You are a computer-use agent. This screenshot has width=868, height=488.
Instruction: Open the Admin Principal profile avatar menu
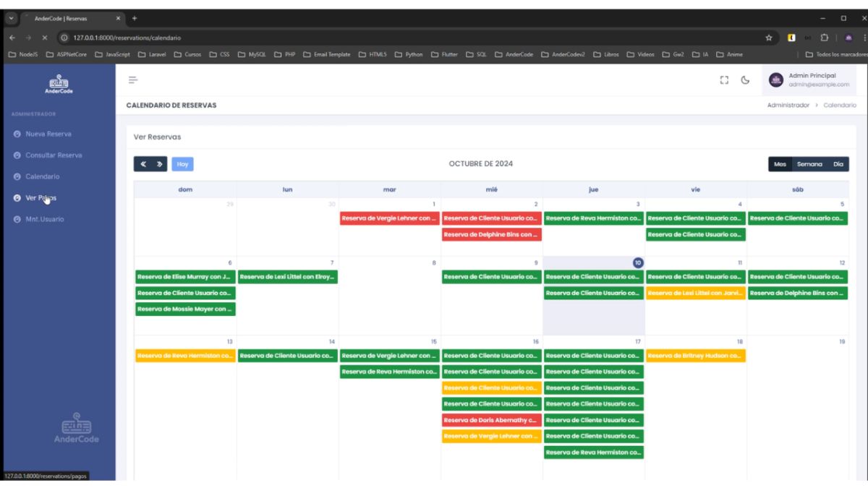[x=776, y=80]
